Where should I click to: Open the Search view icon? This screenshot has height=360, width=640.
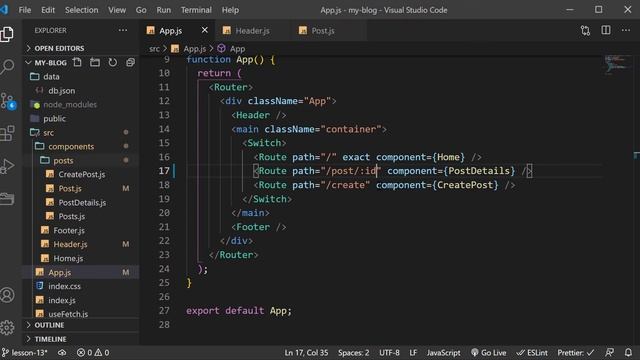[7, 67]
